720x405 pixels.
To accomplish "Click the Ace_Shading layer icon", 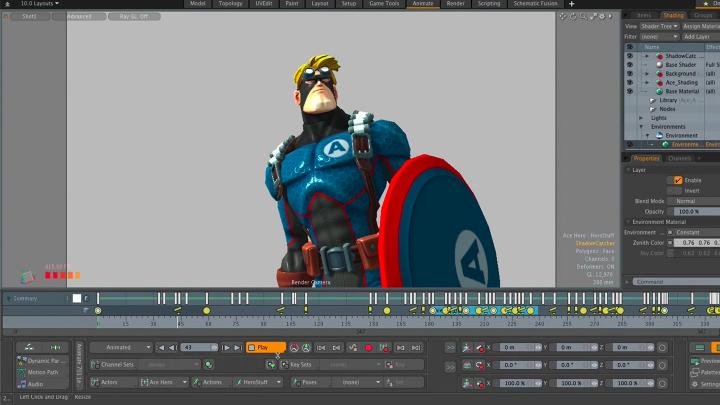I will 659,82.
